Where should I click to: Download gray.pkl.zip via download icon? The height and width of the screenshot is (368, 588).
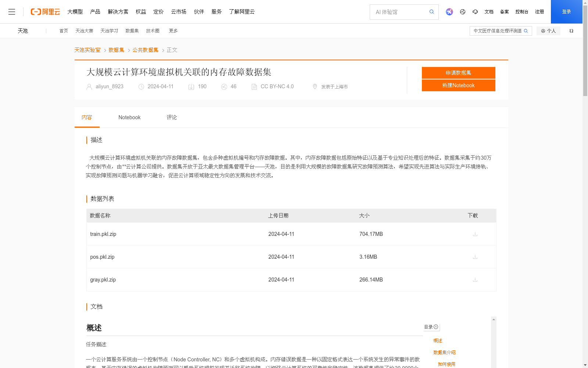pos(475,280)
